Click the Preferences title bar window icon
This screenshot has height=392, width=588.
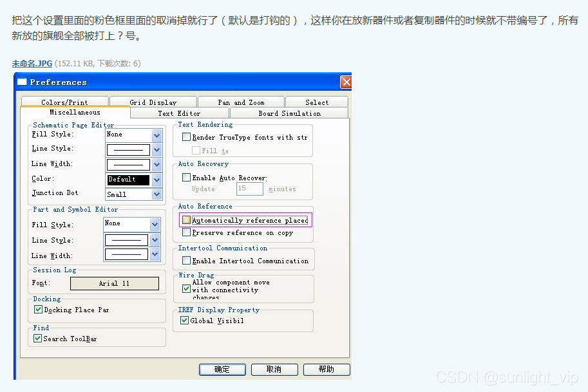pyautogui.click(x=22, y=82)
